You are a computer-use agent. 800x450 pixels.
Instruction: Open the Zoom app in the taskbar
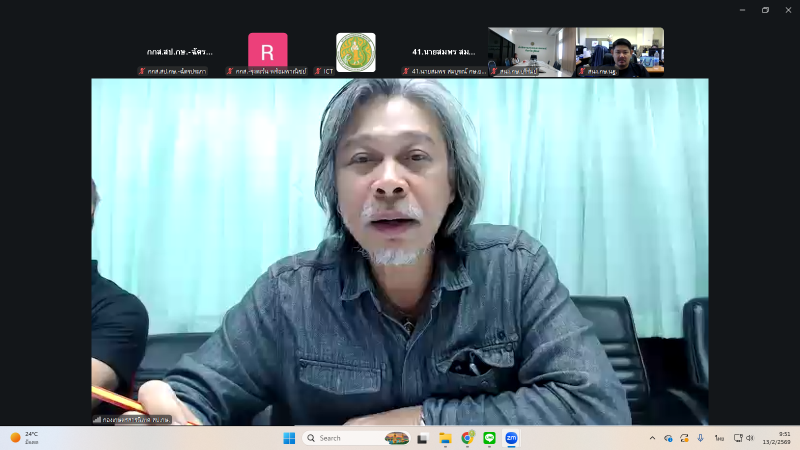pyautogui.click(x=511, y=438)
